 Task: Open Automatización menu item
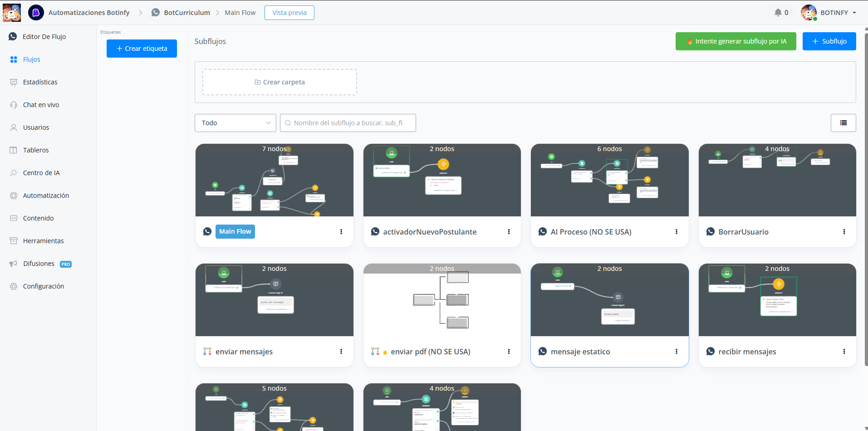click(46, 196)
